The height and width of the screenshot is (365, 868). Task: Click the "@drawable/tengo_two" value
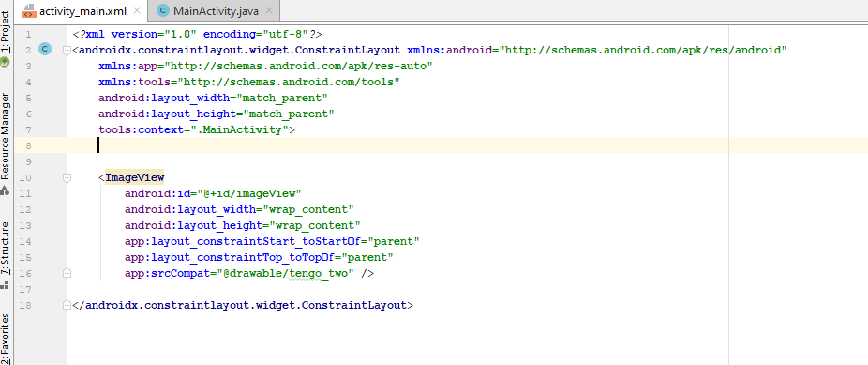[x=285, y=274]
